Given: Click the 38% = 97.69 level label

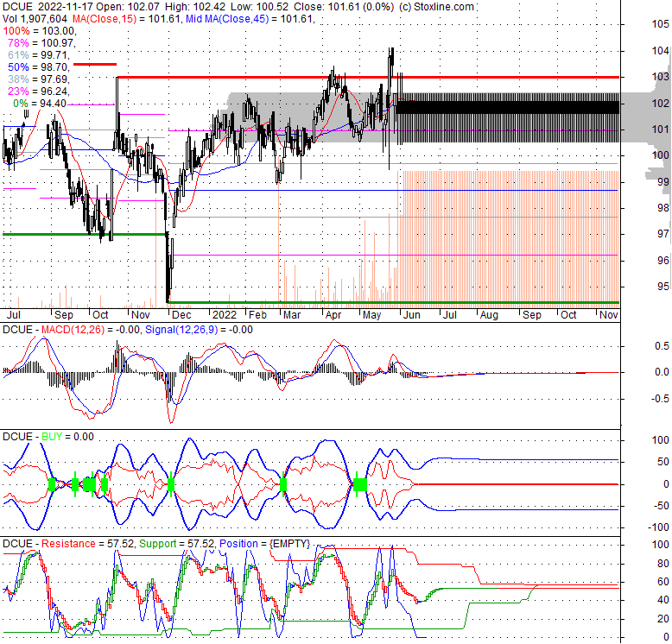Looking at the screenshot, I should pyautogui.click(x=39, y=79).
